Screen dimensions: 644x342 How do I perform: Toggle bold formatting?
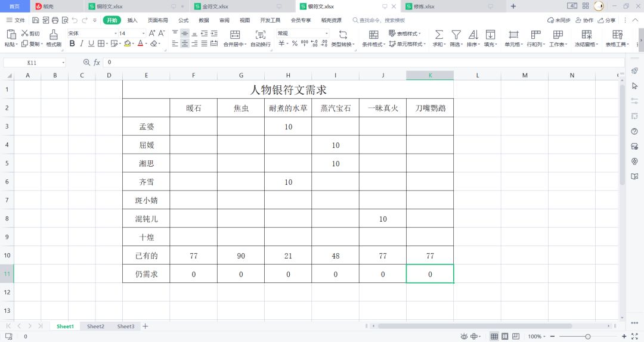pos(72,43)
